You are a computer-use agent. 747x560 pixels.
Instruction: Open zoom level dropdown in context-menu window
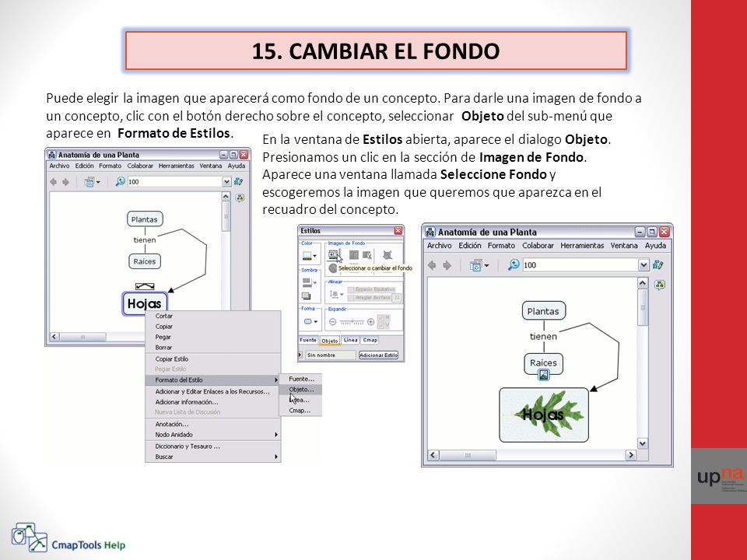(226, 182)
